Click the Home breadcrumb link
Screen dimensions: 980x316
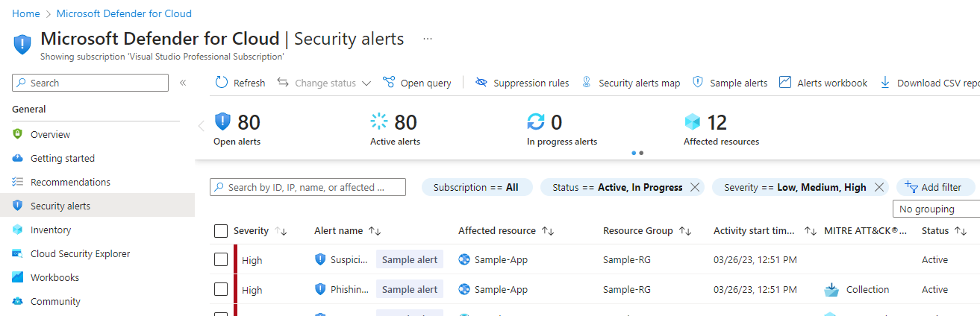pos(26,13)
